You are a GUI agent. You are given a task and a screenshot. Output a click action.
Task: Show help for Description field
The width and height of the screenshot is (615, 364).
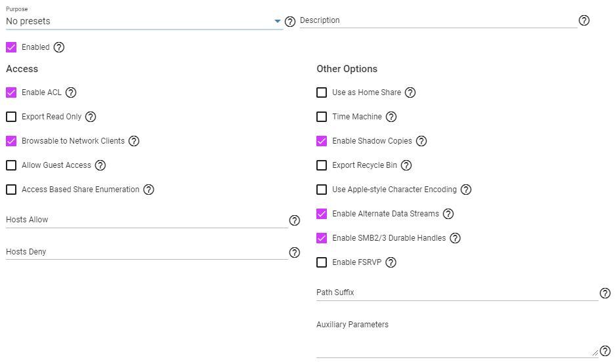[584, 20]
